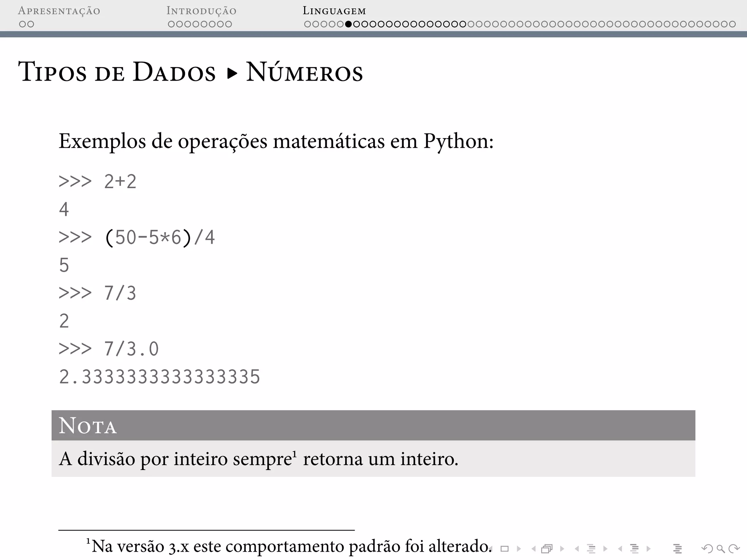Select the last dot under Introdução
Viewport: 747px width, 560px height.
coord(228,24)
